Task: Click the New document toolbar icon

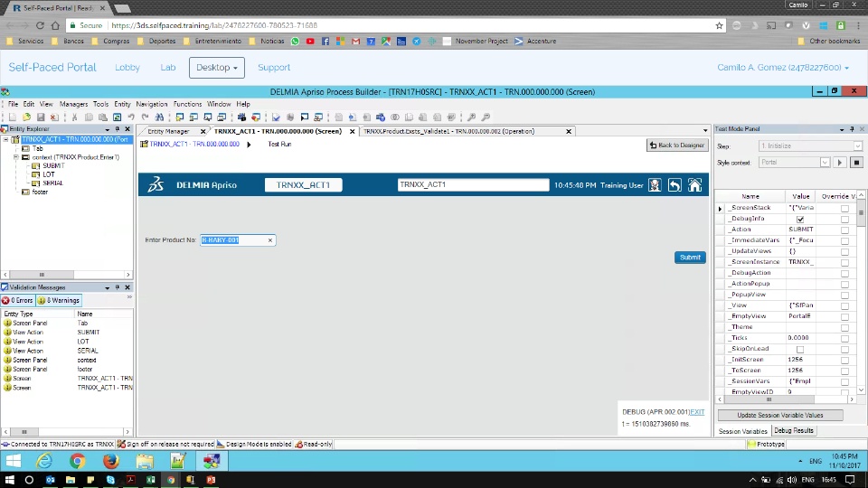Action: click(x=12, y=117)
